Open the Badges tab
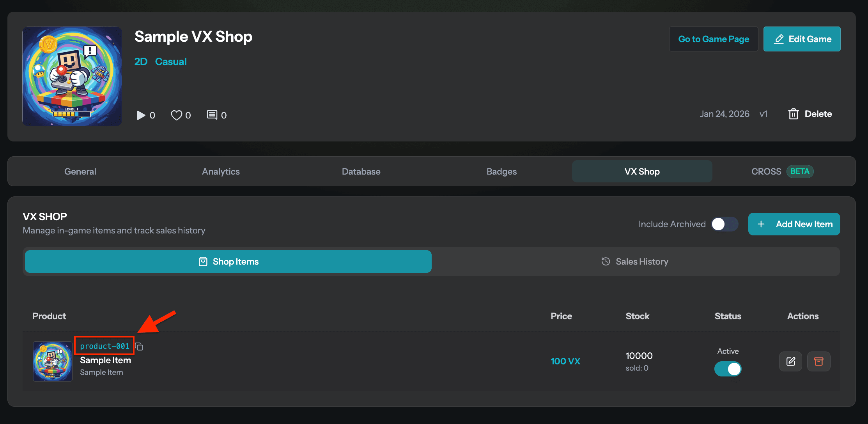868x424 pixels. pos(501,171)
